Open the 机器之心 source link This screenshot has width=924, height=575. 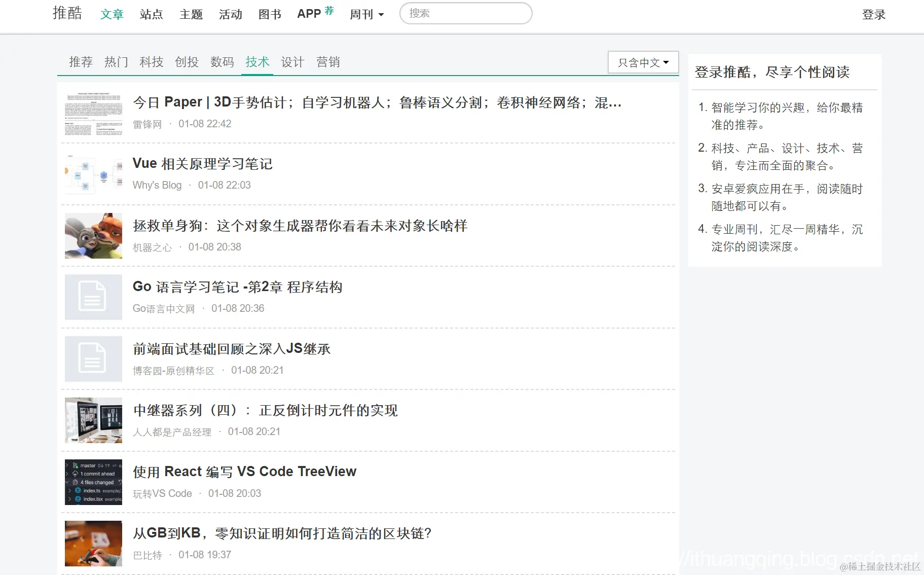pos(153,247)
